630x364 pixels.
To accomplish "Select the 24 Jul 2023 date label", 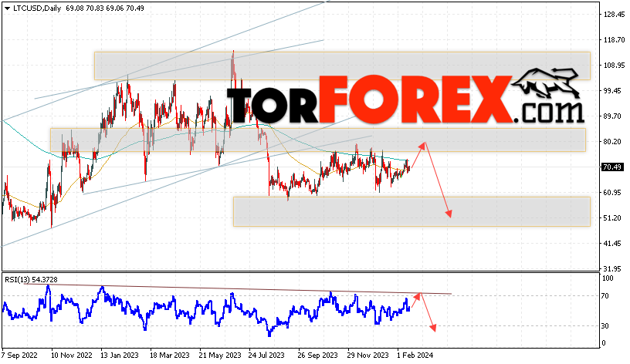I will (x=266, y=356).
